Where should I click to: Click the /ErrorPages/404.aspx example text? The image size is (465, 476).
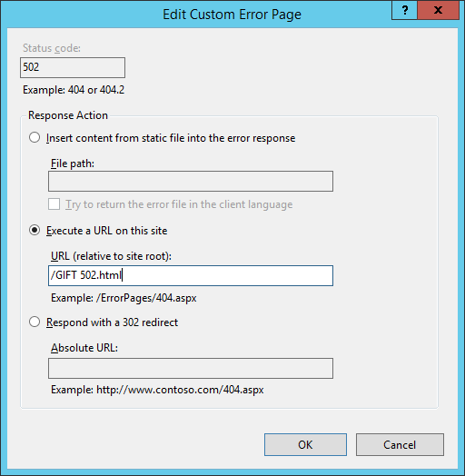tap(146, 298)
